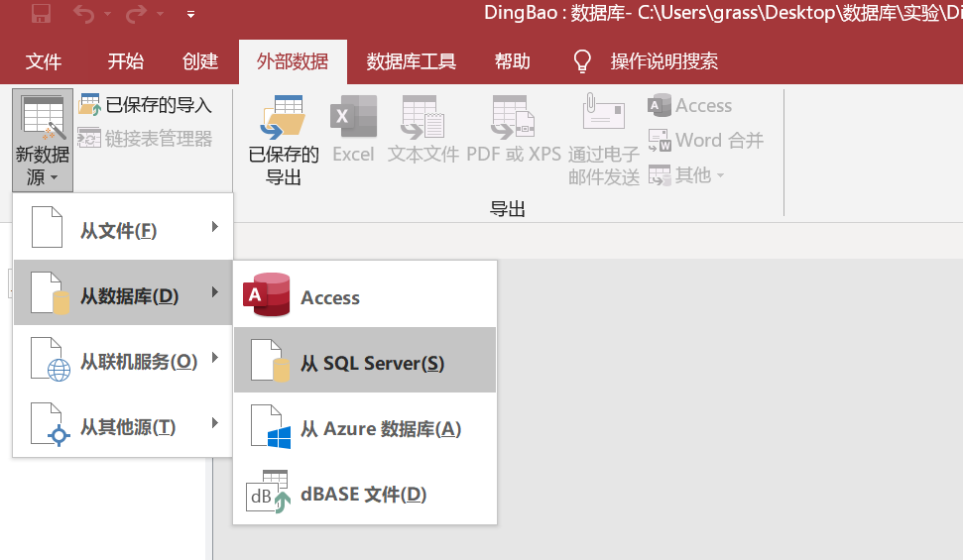Choose 从数据库(D) menu entry

coord(123,292)
